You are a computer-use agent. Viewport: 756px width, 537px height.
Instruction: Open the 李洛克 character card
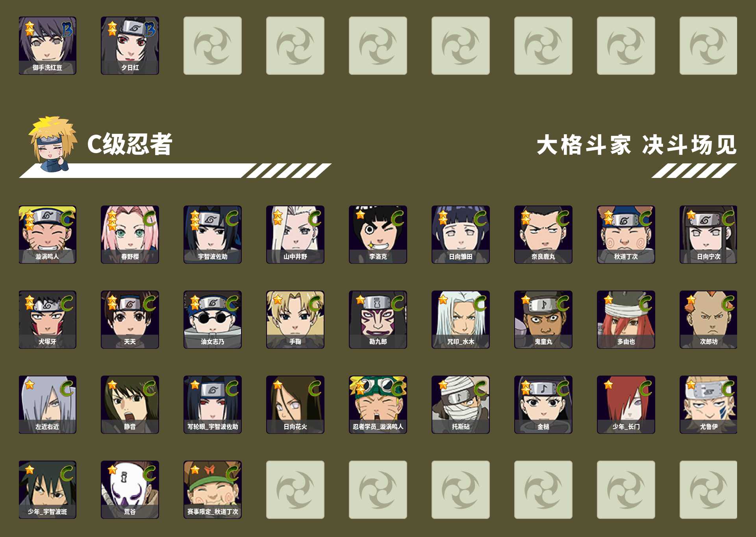tap(378, 234)
